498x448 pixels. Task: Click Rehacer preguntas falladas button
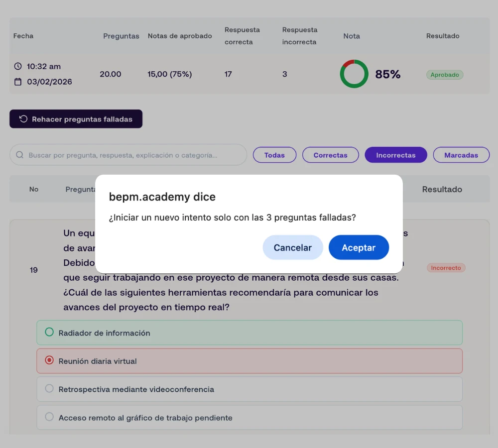(x=76, y=119)
